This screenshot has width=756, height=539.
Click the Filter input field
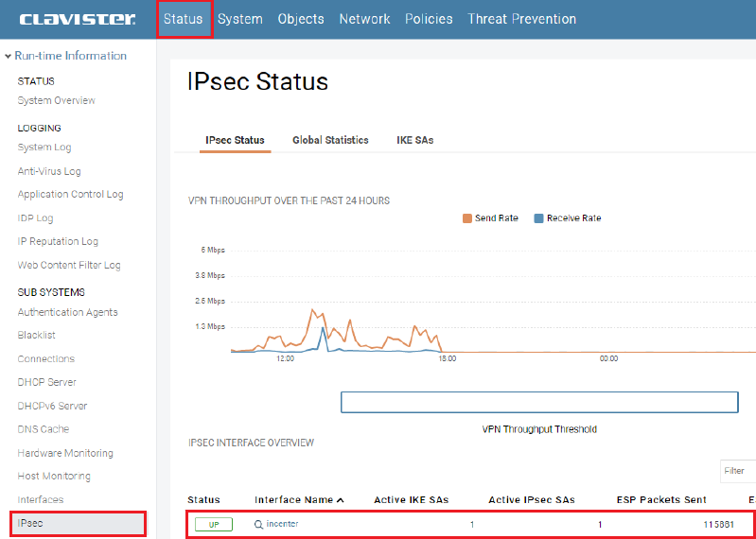point(737,470)
